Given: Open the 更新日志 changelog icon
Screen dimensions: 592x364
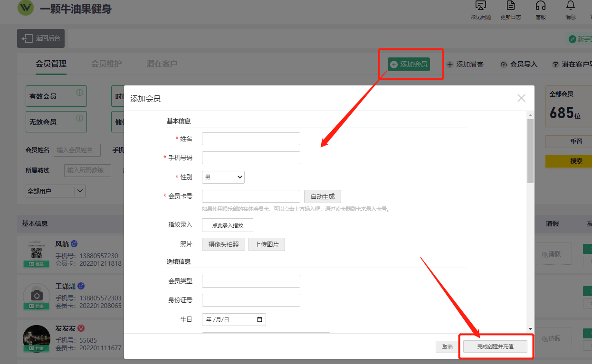Looking at the screenshot, I should (x=511, y=6).
